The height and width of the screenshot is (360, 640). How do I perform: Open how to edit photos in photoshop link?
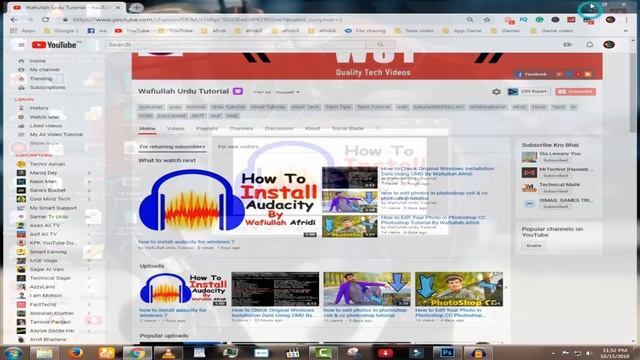pyautogui.click(x=434, y=195)
